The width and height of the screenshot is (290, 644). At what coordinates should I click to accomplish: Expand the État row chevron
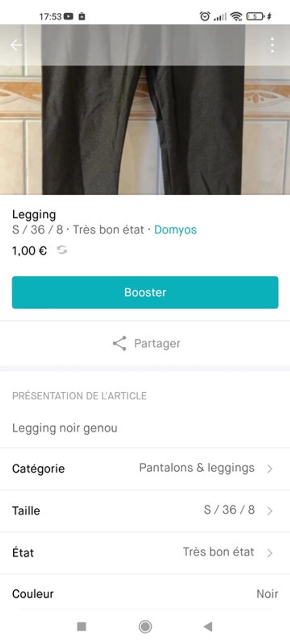pyautogui.click(x=270, y=553)
